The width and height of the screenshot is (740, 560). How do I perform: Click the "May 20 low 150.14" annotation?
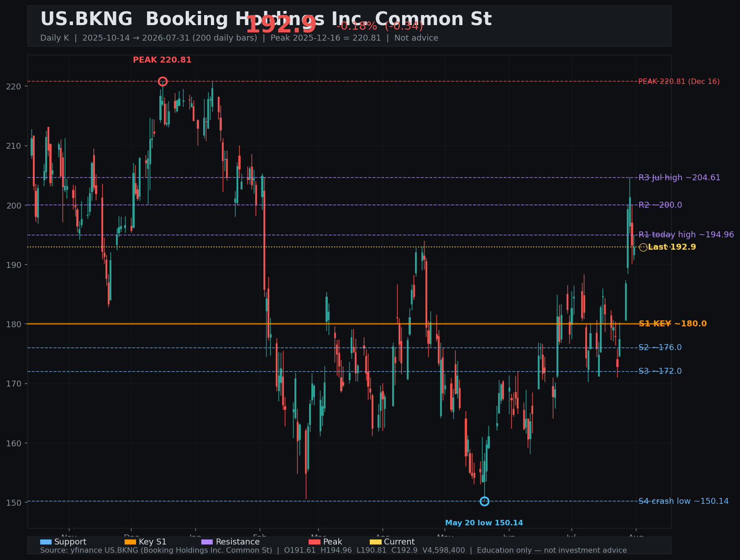pyautogui.click(x=484, y=523)
